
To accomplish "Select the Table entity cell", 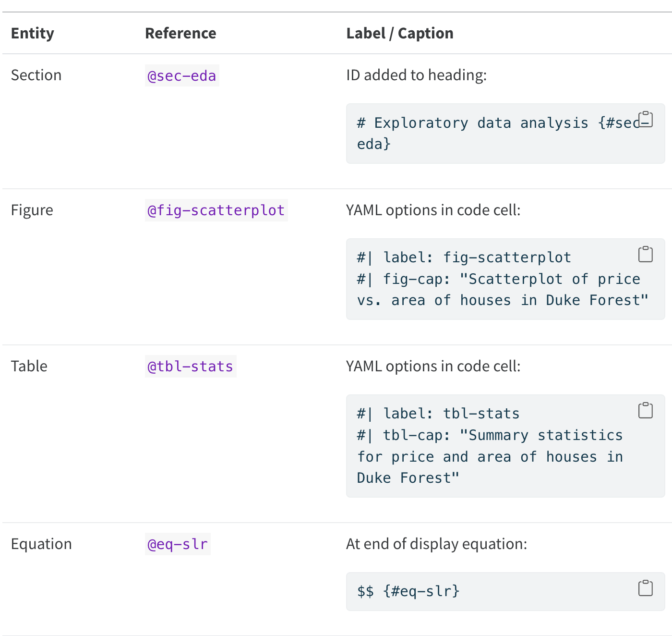I will click(x=29, y=367).
